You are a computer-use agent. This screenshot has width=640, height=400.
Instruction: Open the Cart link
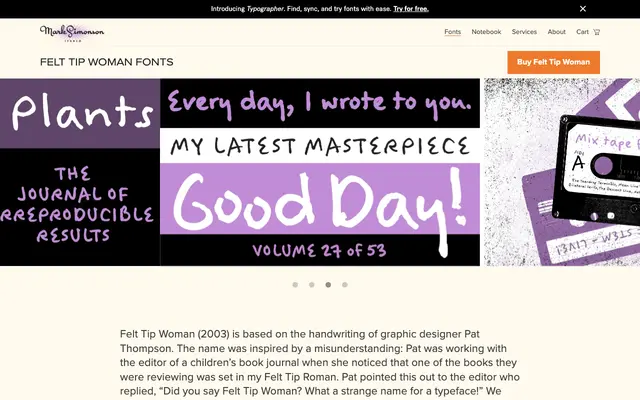[588, 32]
